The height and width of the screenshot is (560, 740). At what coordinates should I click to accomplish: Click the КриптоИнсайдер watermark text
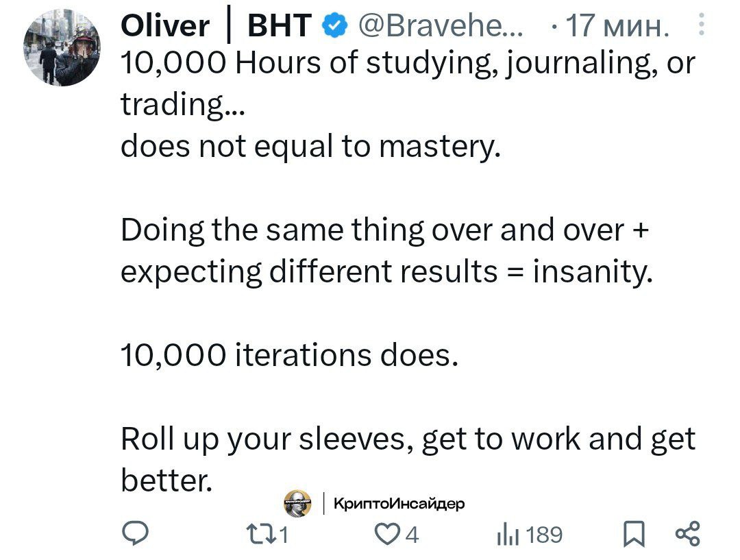coord(399,503)
